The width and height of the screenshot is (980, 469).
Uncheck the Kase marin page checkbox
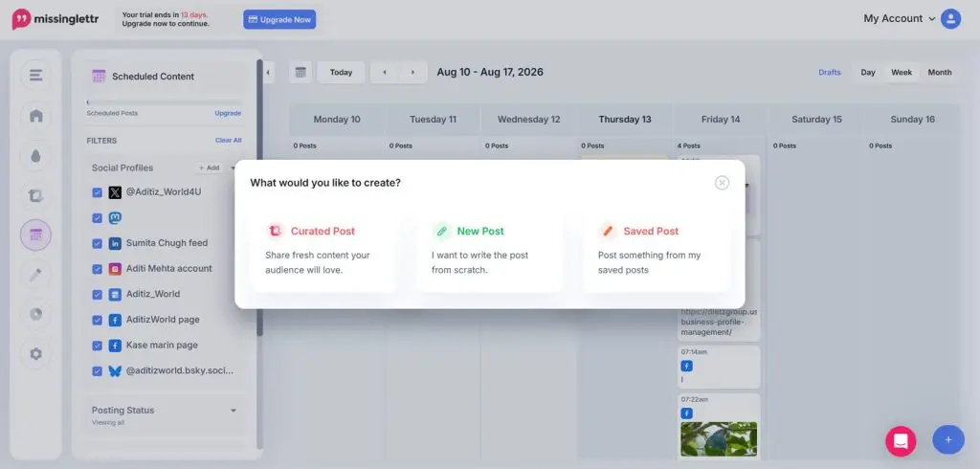point(97,346)
